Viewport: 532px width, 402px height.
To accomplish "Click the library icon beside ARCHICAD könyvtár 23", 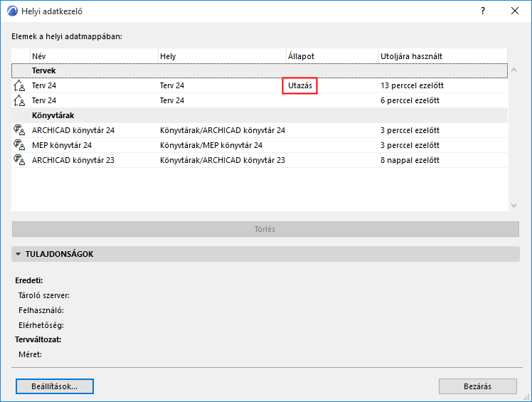I will tap(19, 160).
